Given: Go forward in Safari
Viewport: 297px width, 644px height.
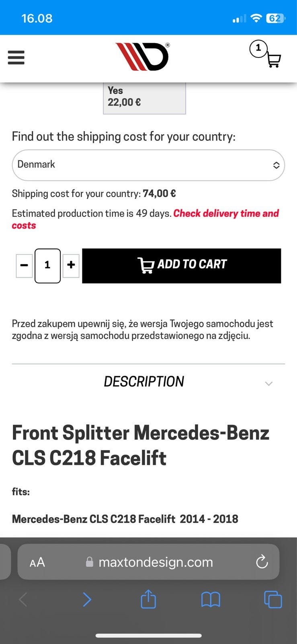Looking at the screenshot, I should [x=87, y=599].
